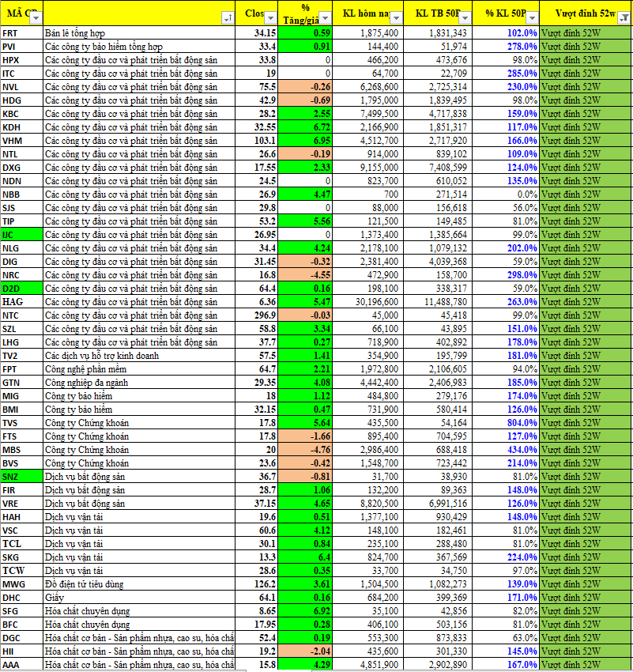This screenshot has width=633, height=672.
Task: Open the % KL 50P filter dropdown
Action: [532, 18]
